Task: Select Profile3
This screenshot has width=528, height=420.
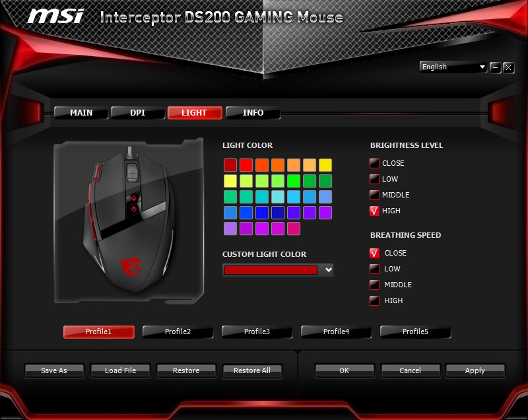Action: [257, 332]
